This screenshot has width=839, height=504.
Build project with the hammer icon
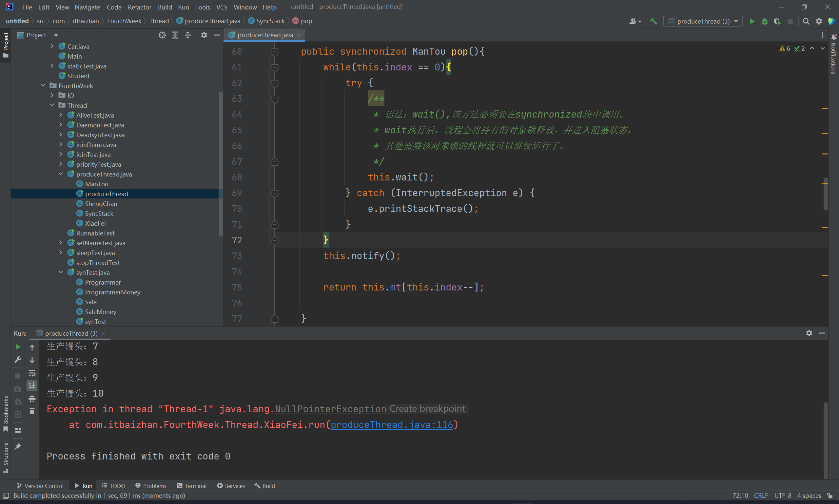[x=654, y=21]
